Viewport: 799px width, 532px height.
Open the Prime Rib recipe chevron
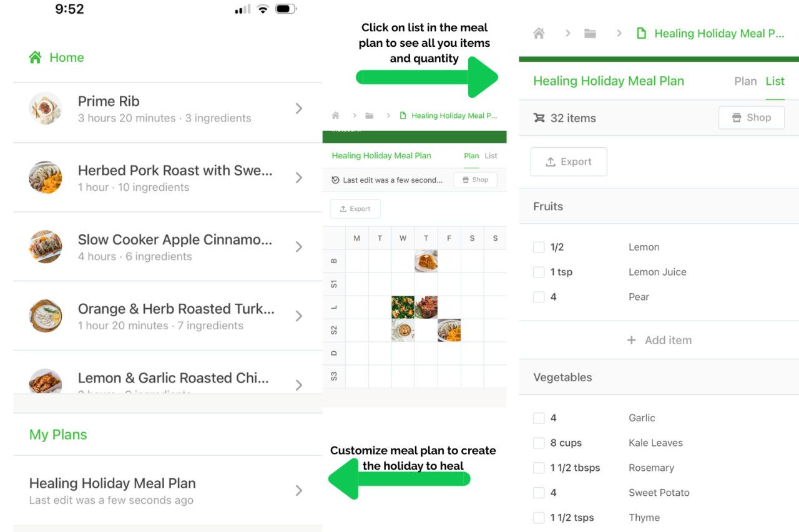point(299,109)
